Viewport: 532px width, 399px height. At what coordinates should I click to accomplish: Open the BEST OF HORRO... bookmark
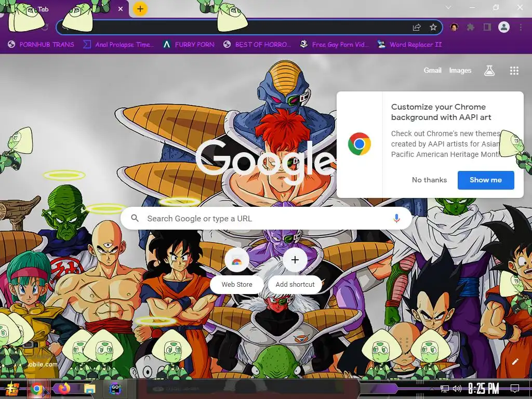(257, 45)
